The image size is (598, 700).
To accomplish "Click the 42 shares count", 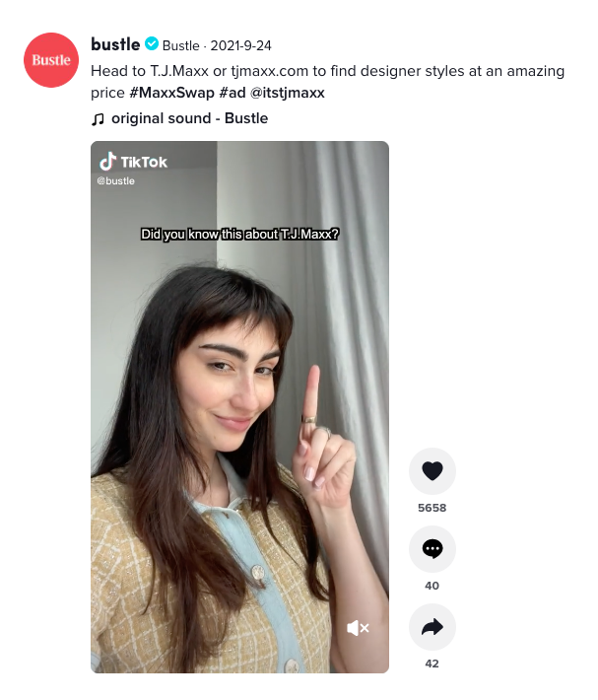I will 432,664.
